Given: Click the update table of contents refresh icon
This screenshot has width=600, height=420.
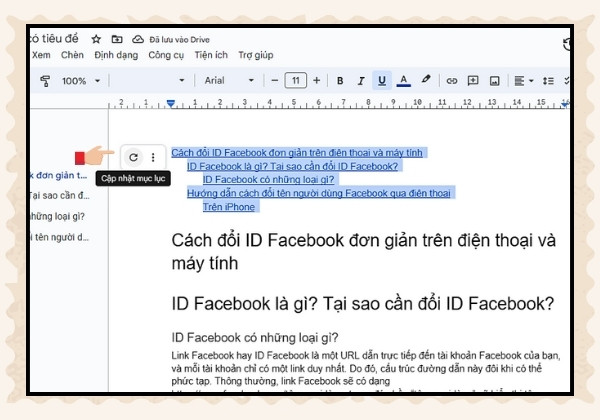Looking at the screenshot, I should tap(133, 157).
